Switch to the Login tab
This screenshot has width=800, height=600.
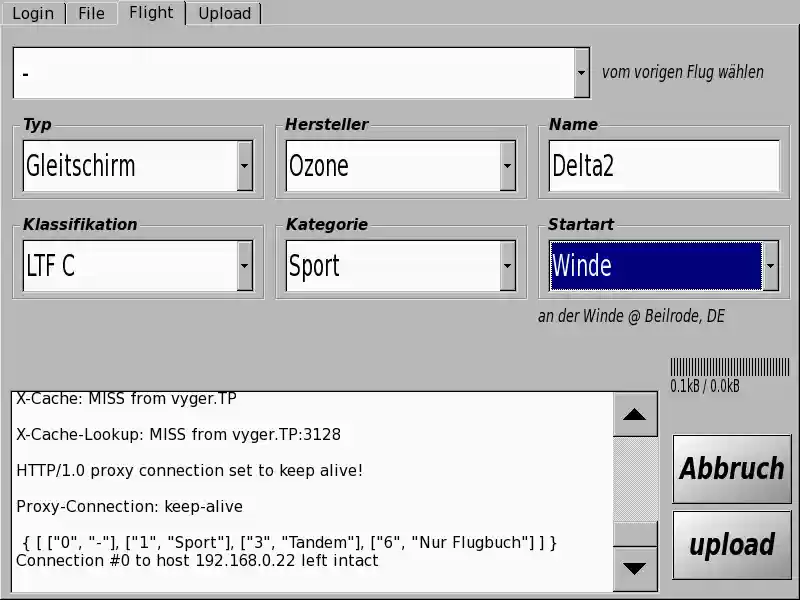[33, 13]
